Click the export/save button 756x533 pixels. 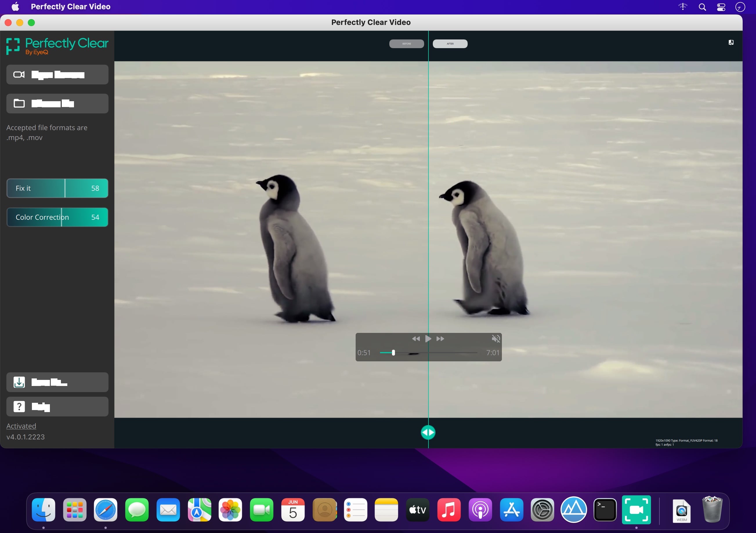click(x=57, y=381)
